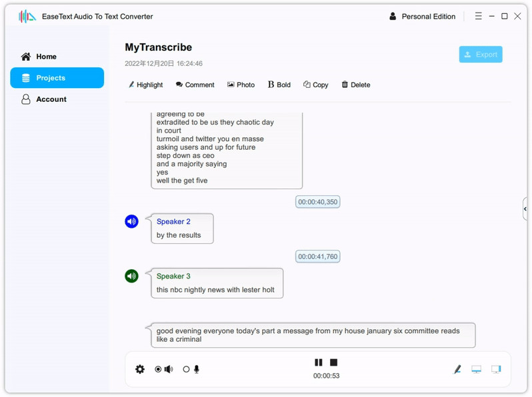Toggle Bold formatting

click(x=279, y=85)
